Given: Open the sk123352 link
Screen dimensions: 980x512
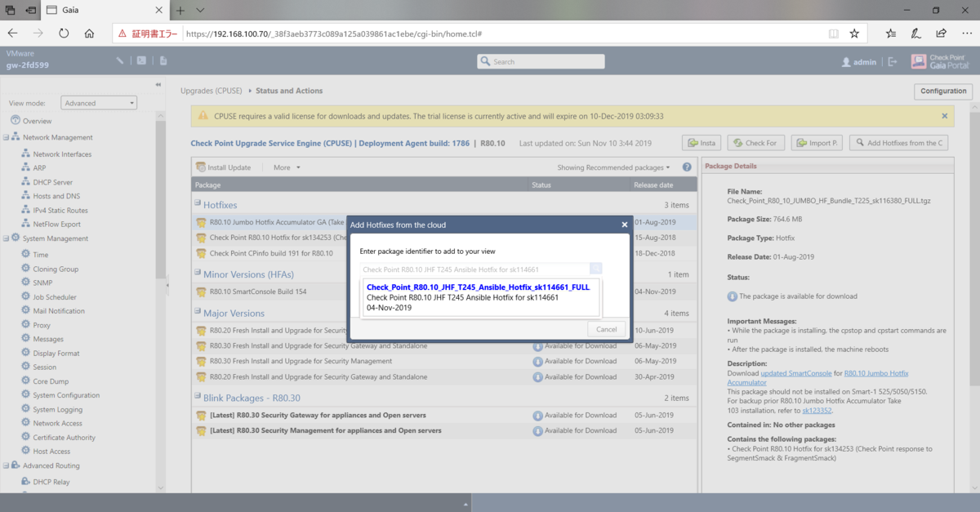Looking at the screenshot, I should click(817, 411).
